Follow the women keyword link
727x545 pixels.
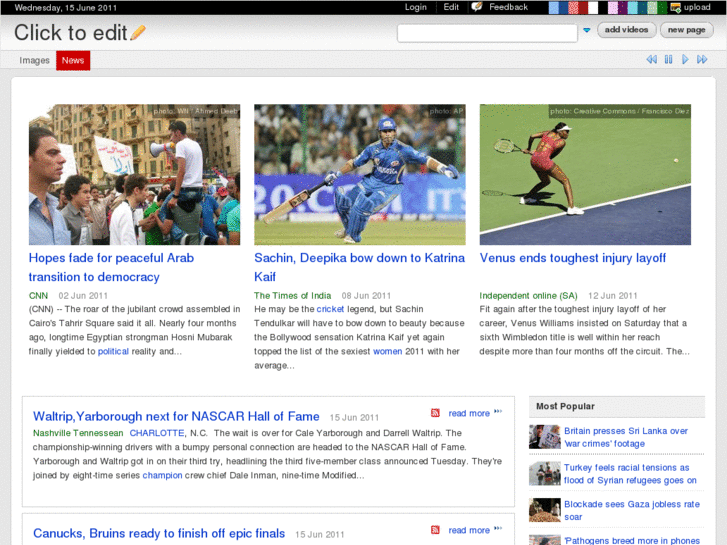coord(388,351)
